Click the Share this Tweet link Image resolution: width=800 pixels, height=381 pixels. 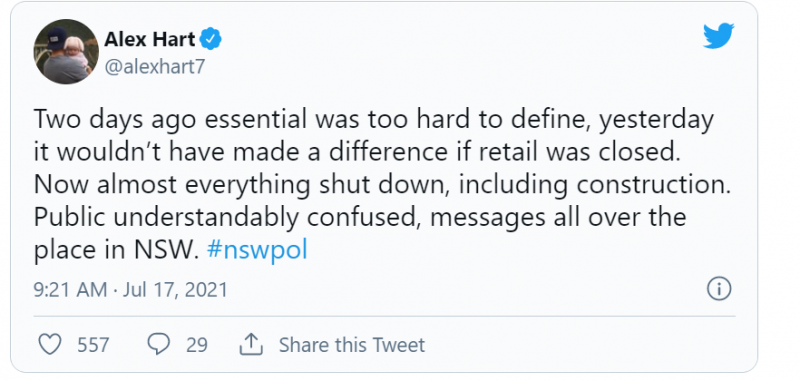point(352,345)
